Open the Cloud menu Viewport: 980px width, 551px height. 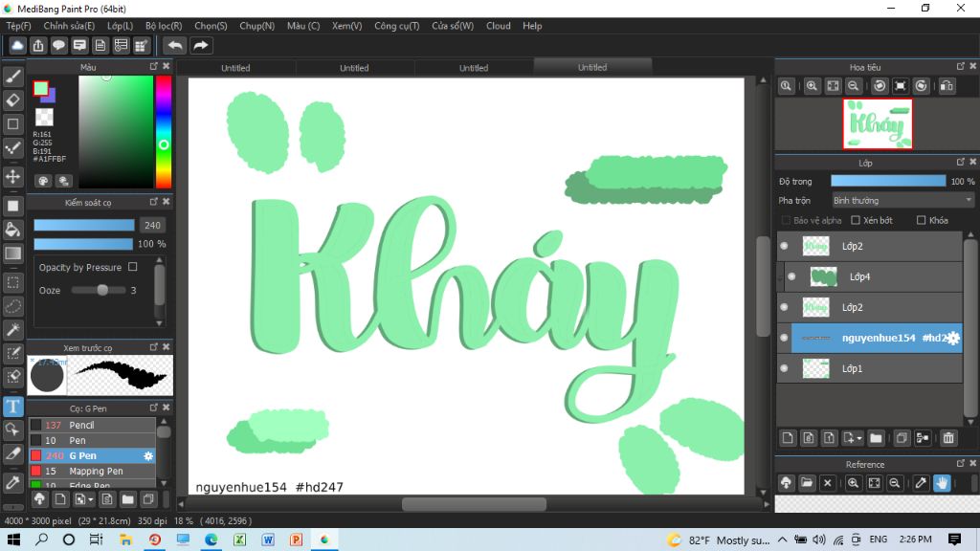(498, 26)
